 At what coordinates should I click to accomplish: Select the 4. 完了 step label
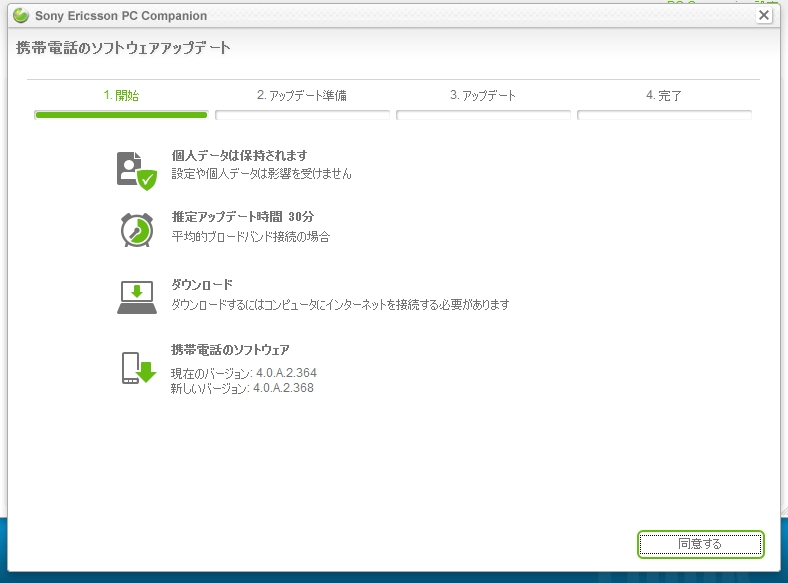pyautogui.click(x=664, y=96)
